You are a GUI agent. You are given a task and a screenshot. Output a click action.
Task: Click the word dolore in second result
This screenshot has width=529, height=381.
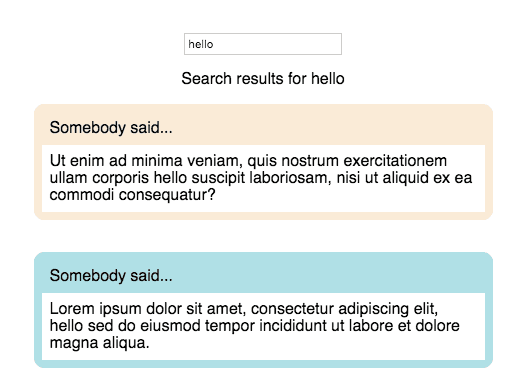coord(437,326)
